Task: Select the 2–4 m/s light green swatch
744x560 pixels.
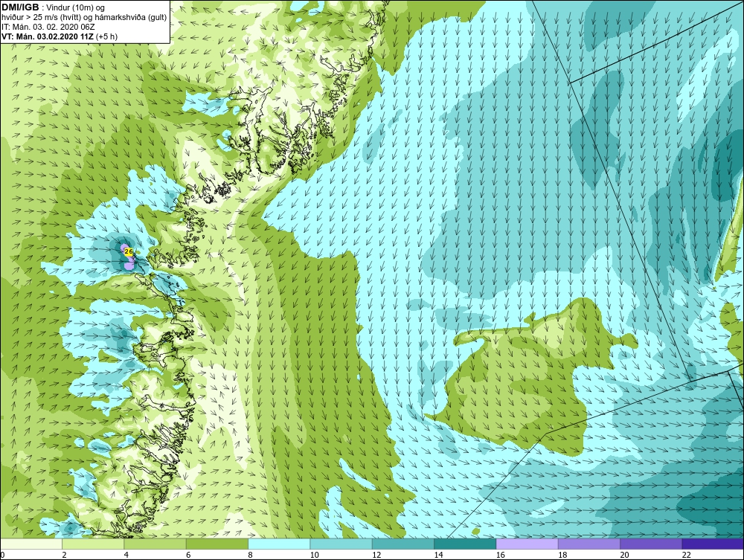Action: pos(93,544)
